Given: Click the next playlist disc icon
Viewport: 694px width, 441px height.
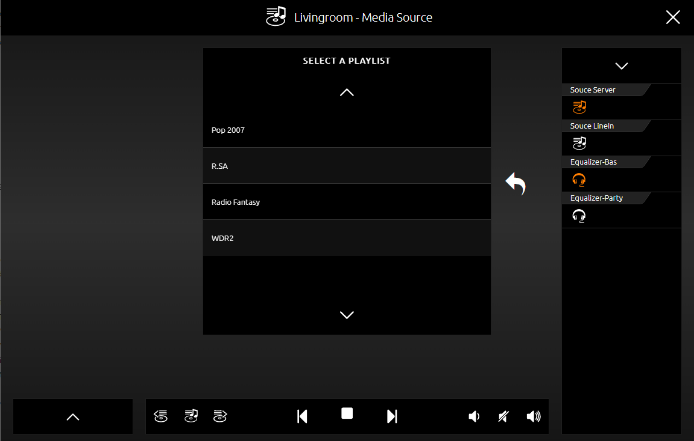Looking at the screenshot, I should pos(220,416).
